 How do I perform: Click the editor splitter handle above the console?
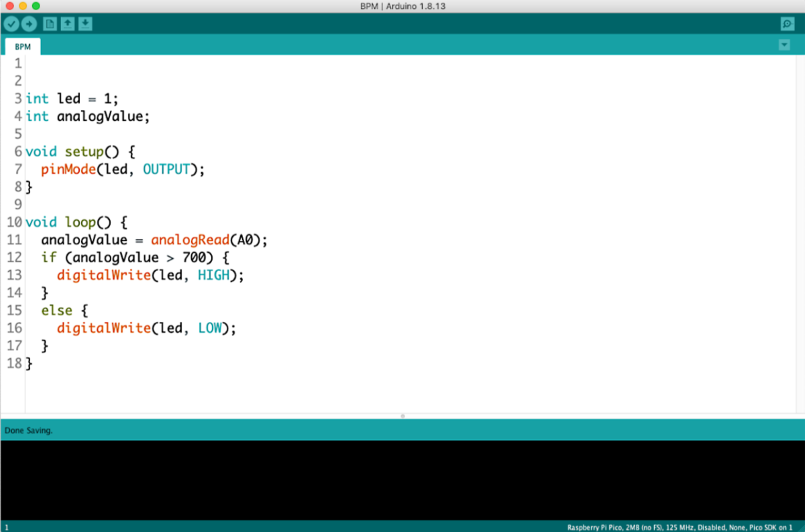pos(402,416)
